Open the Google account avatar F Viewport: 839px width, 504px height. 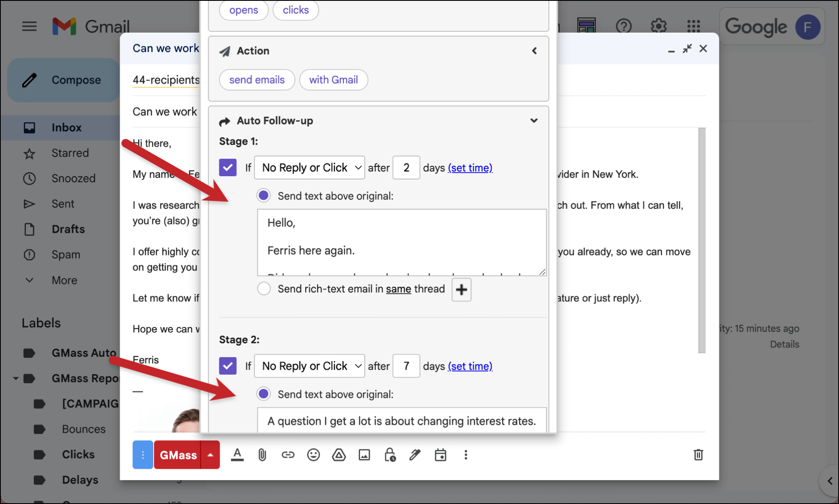tap(807, 27)
